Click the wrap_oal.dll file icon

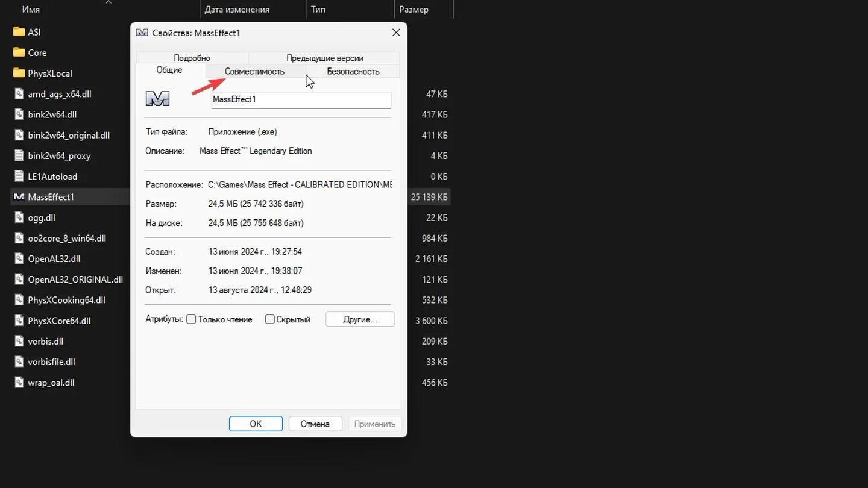pyautogui.click(x=19, y=383)
